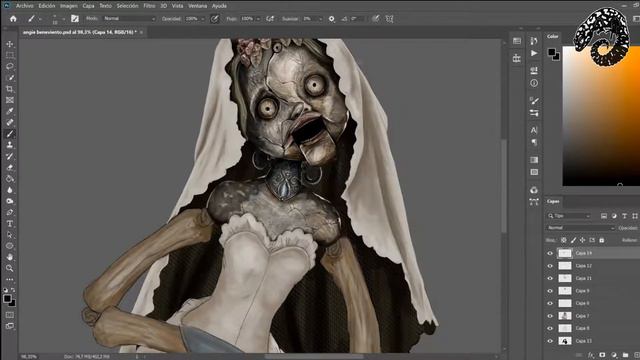Open the Actions panel play icon
The width and height of the screenshot is (640, 360).
[x=534, y=53]
